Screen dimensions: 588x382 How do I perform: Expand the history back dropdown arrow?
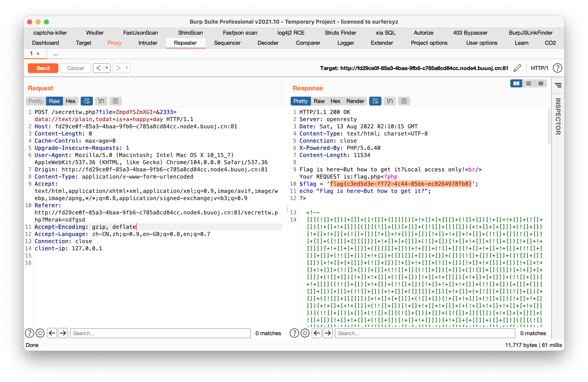click(107, 68)
